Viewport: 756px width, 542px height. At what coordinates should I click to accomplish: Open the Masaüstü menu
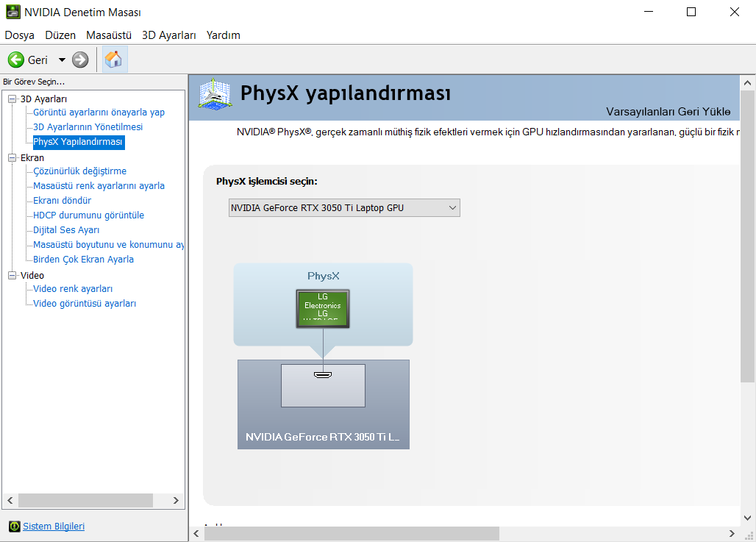click(109, 35)
